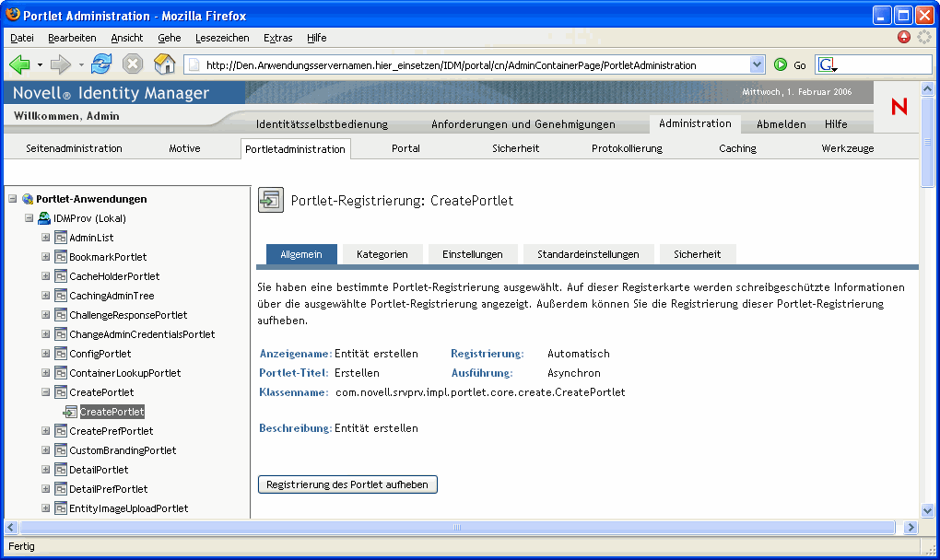Click the IDMProv (Lokal) application icon
This screenshot has width=940, height=560.
pyautogui.click(x=43, y=218)
